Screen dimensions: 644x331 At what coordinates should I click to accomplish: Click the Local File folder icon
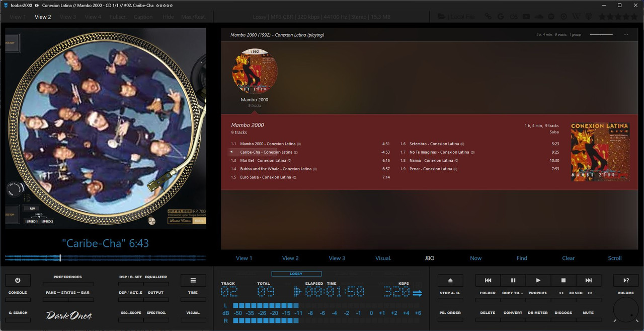click(x=442, y=17)
